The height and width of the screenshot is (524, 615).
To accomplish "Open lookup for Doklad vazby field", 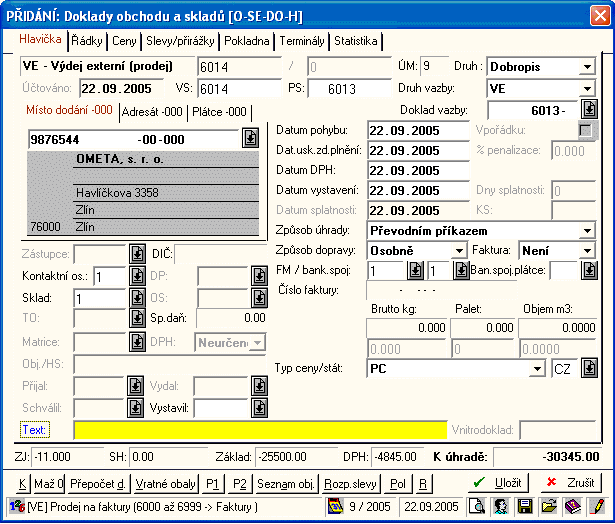I will click(590, 109).
